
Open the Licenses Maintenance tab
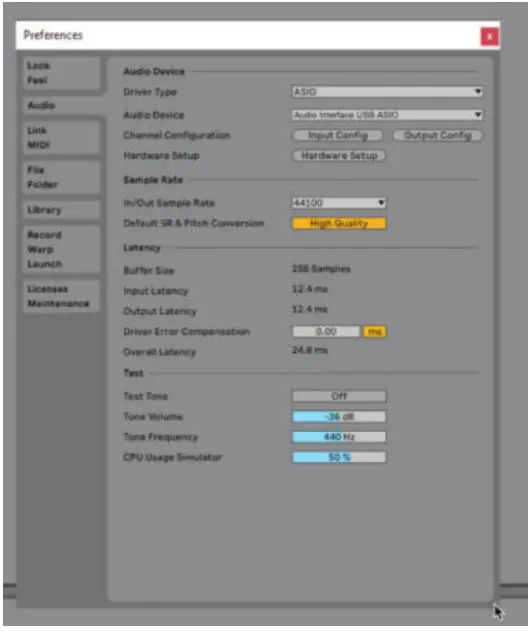(x=62, y=296)
